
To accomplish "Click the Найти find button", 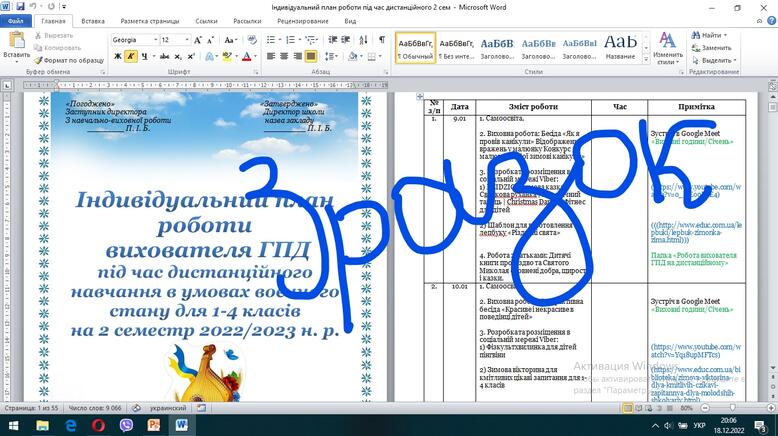I will tap(709, 35).
